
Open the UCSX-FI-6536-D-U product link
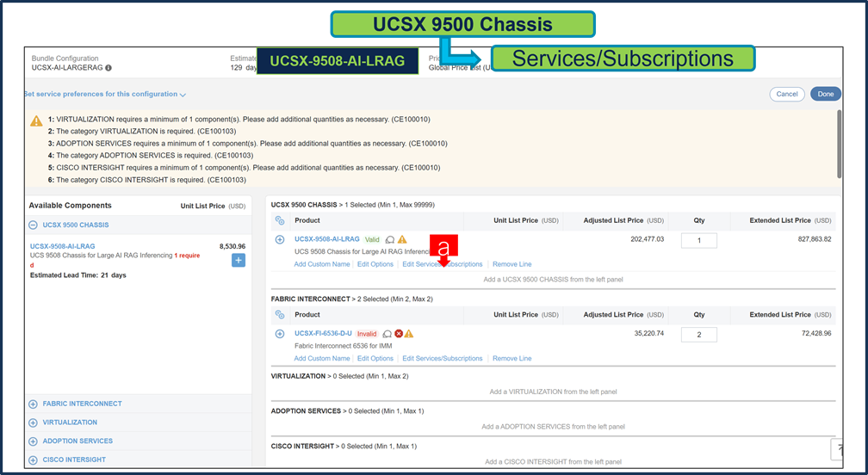(x=323, y=333)
